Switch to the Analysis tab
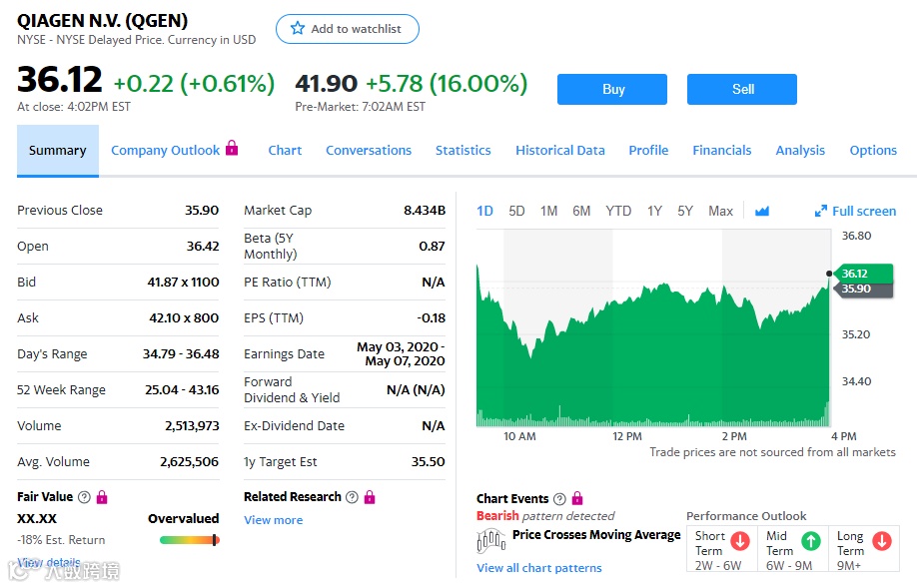 click(x=800, y=150)
